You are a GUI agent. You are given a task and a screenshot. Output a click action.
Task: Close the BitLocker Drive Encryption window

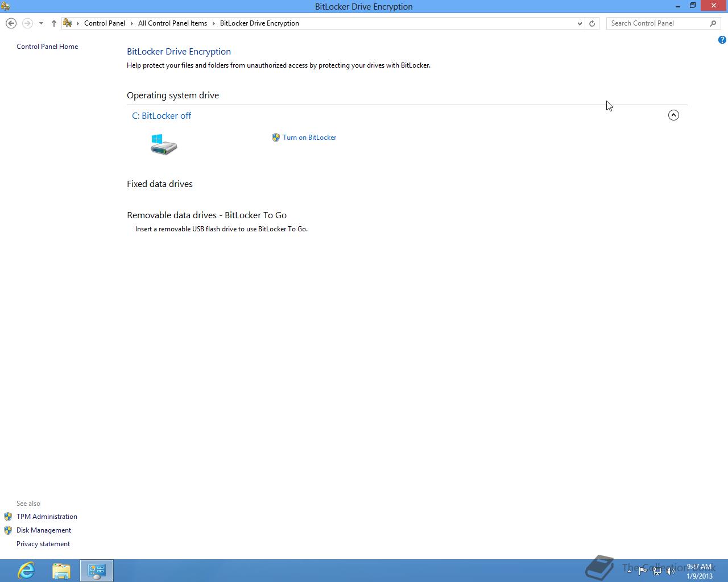[x=713, y=6]
